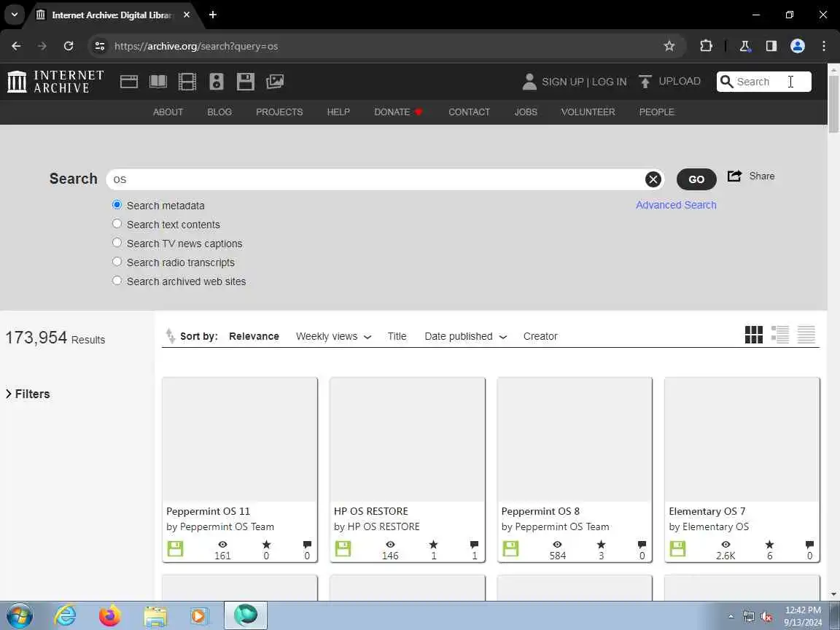The height and width of the screenshot is (630, 840).
Task: Toggle sort direction arrows next to Sort by
Action: click(x=171, y=335)
